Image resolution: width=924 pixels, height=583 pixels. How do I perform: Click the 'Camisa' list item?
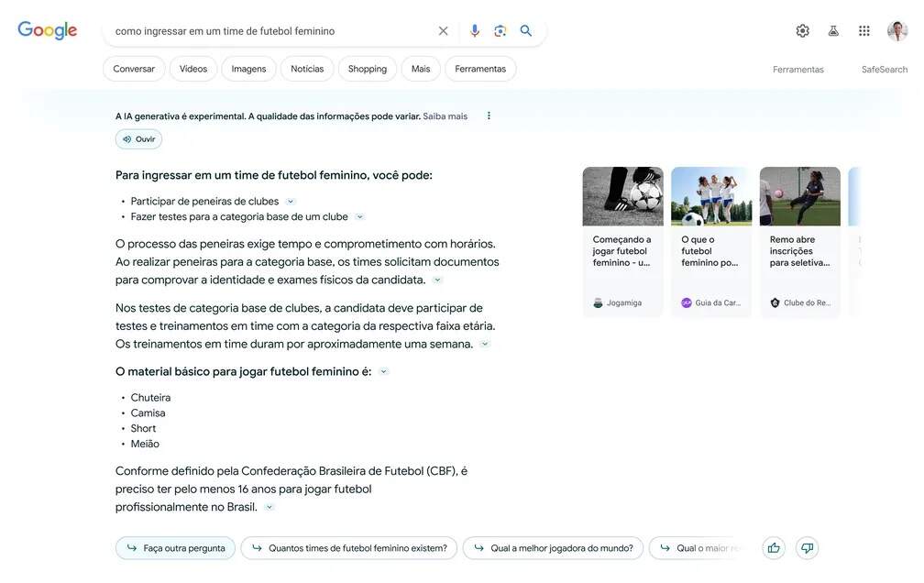[x=148, y=413]
